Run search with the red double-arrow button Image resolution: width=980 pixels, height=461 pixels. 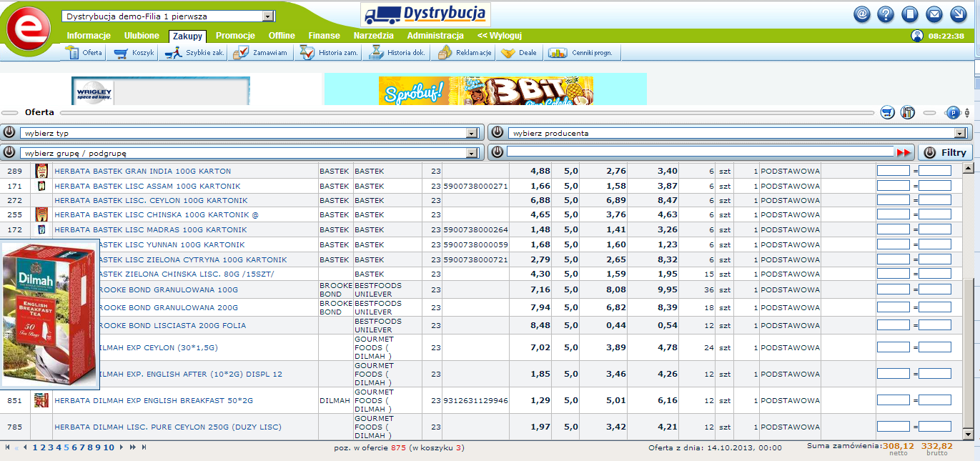[x=904, y=152]
